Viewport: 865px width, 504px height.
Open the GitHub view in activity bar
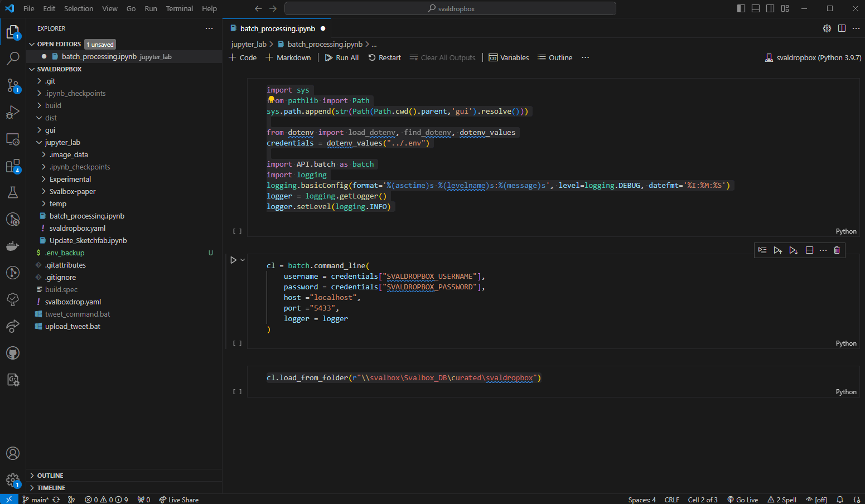(x=12, y=353)
